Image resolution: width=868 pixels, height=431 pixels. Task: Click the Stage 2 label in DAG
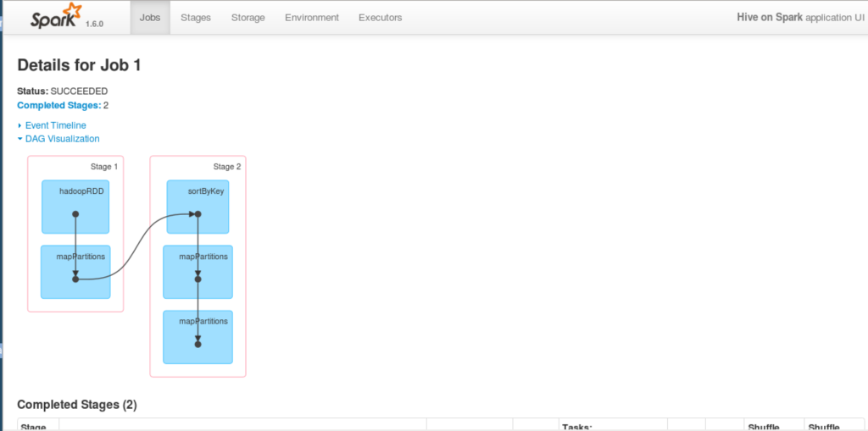coord(227,166)
